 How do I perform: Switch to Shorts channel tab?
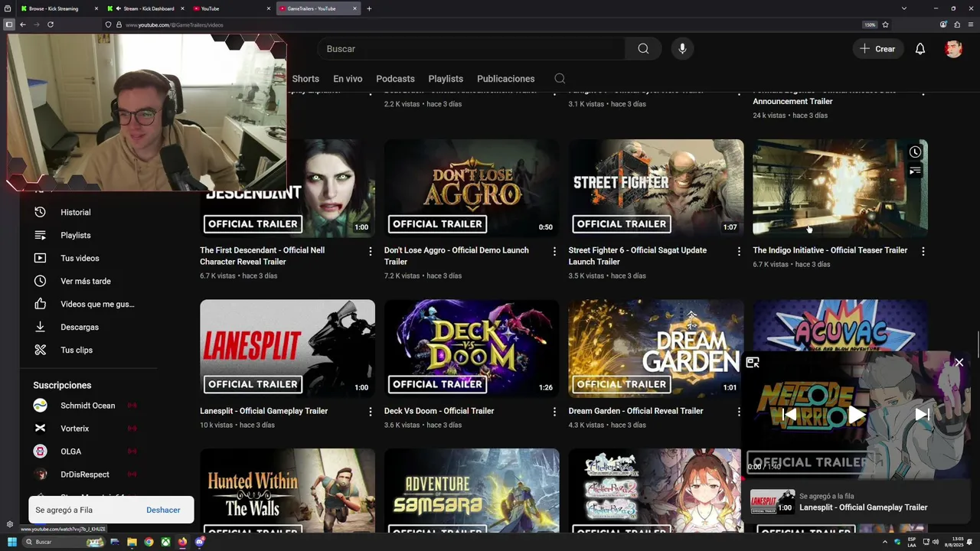(305, 79)
